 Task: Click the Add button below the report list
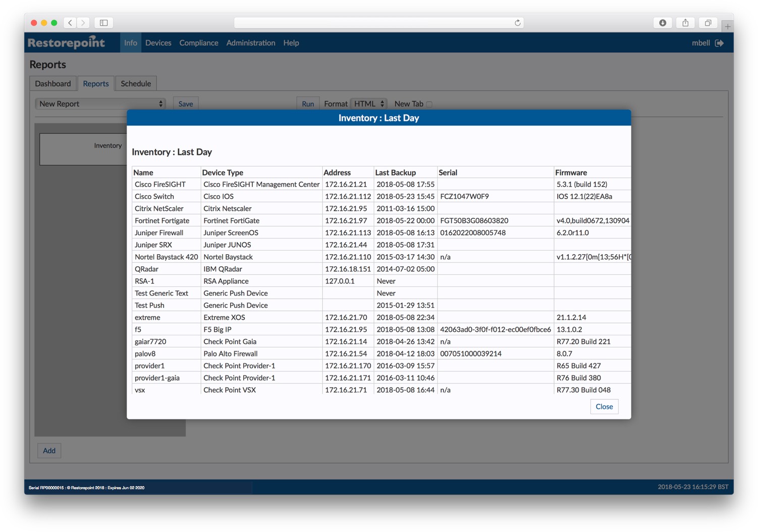tap(49, 450)
